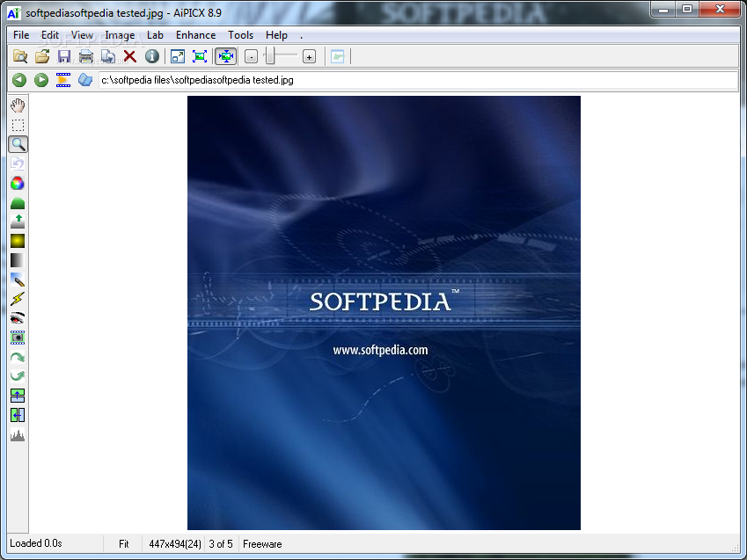Maximize the AiPICX window
Viewport: 747px width, 560px height.
(x=687, y=9)
